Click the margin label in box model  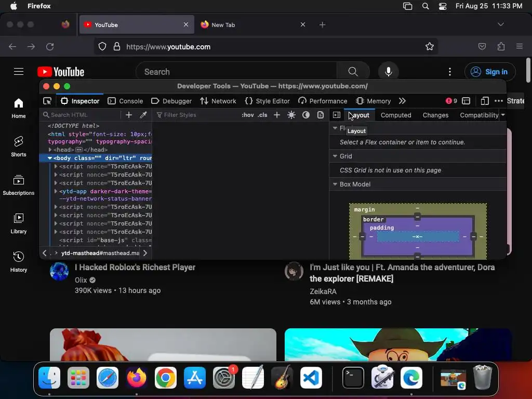tap(364, 210)
